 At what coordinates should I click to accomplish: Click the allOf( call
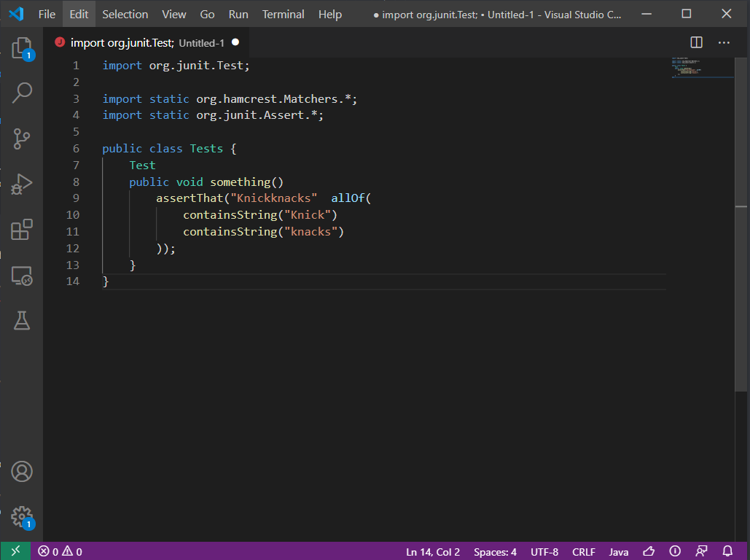351,198
